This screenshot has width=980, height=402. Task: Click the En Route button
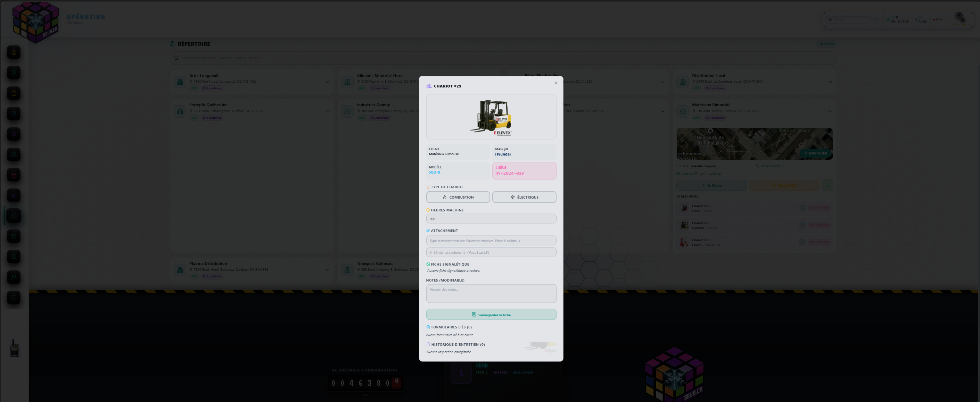click(711, 186)
